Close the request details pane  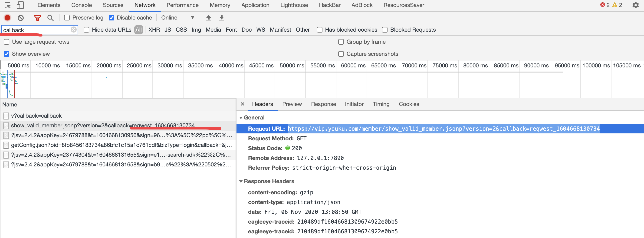[x=243, y=104]
